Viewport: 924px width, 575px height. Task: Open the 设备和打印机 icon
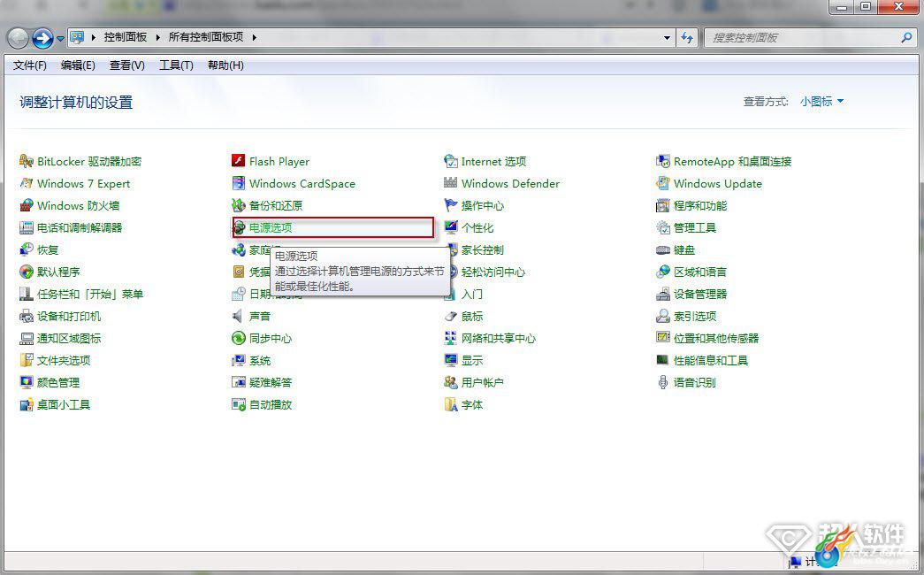click(x=26, y=316)
